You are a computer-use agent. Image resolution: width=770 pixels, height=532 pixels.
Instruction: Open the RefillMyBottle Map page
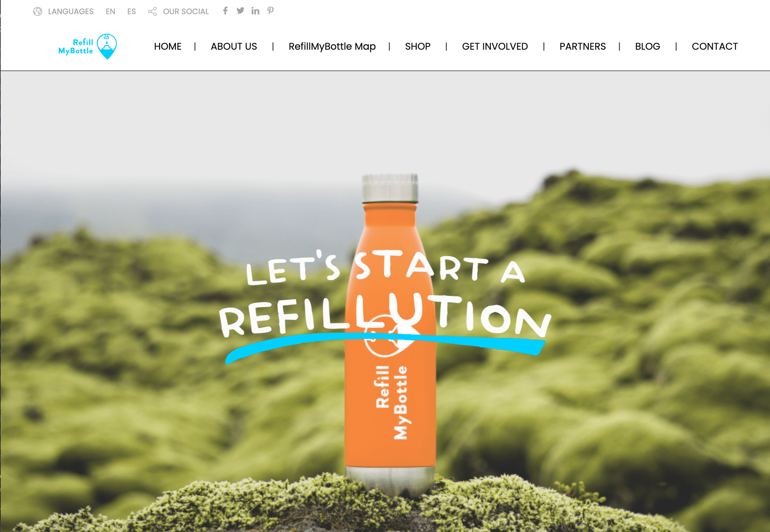[x=332, y=46]
